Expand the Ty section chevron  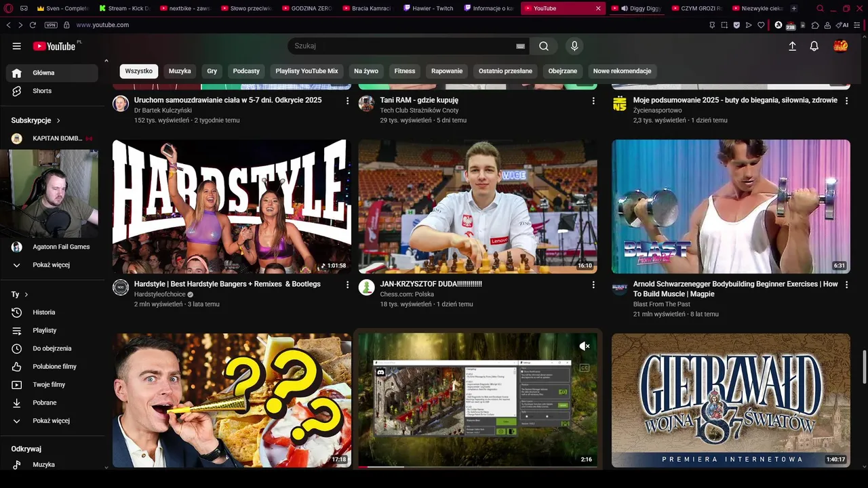[x=26, y=295]
